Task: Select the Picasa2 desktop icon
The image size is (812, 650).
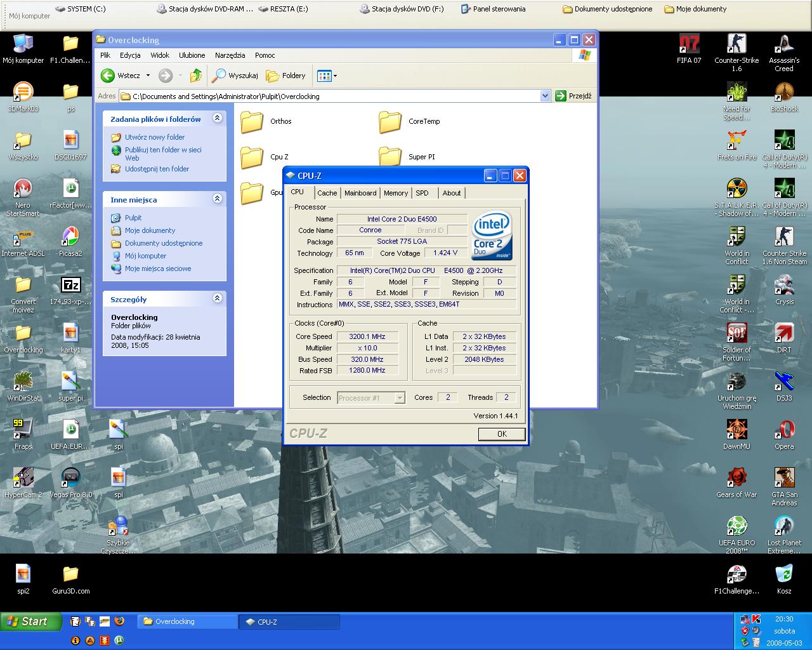Action: click(x=70, y=242)
